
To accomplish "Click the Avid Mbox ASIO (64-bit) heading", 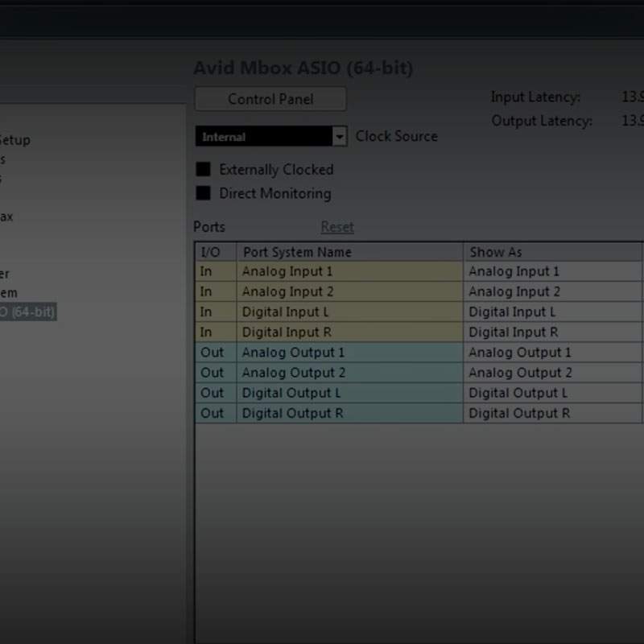I will pos(303,68).
